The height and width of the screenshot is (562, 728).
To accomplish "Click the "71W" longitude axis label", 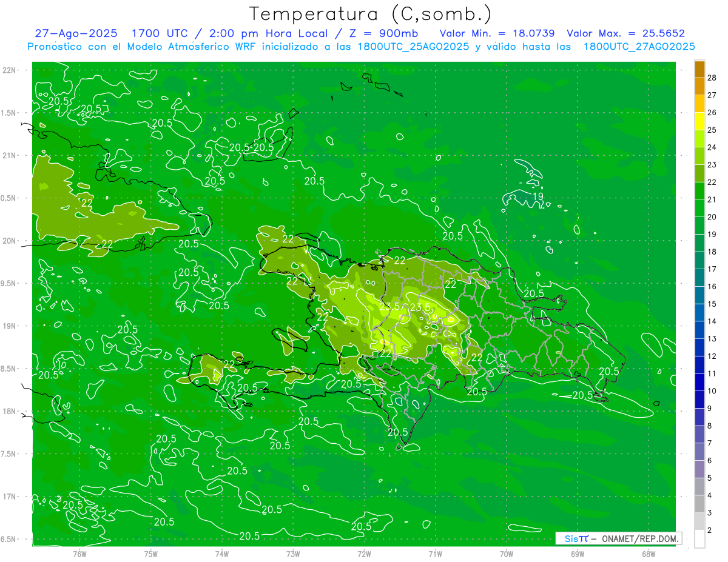I will point(435,554).
